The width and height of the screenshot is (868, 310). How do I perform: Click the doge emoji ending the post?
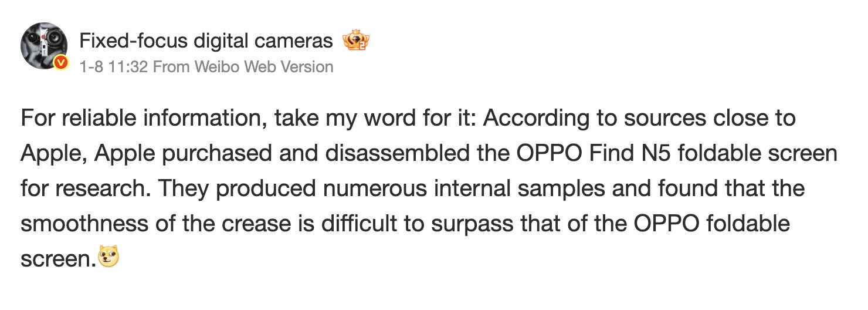click(x=108, y=257)
